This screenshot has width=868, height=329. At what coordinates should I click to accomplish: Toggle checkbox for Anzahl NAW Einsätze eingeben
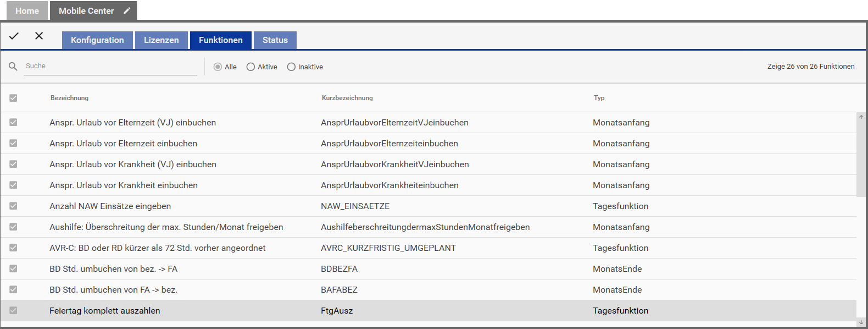coord(13,206)
